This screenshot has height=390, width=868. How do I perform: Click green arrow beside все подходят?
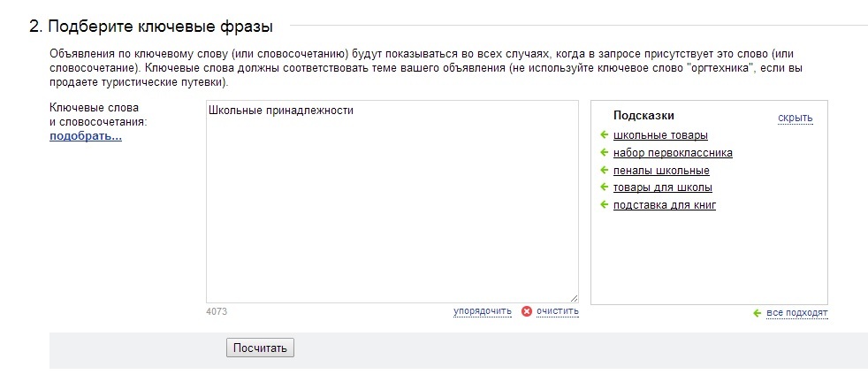(758, 314)
